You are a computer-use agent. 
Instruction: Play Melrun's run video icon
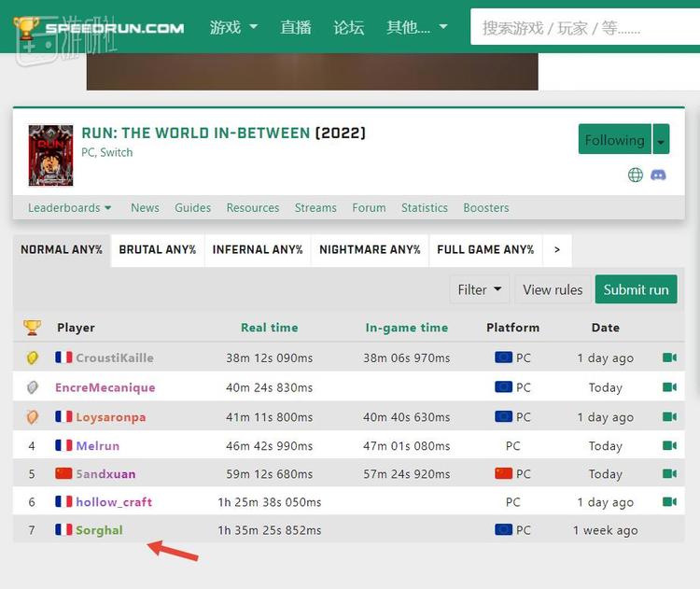click(x=669, y=445)
